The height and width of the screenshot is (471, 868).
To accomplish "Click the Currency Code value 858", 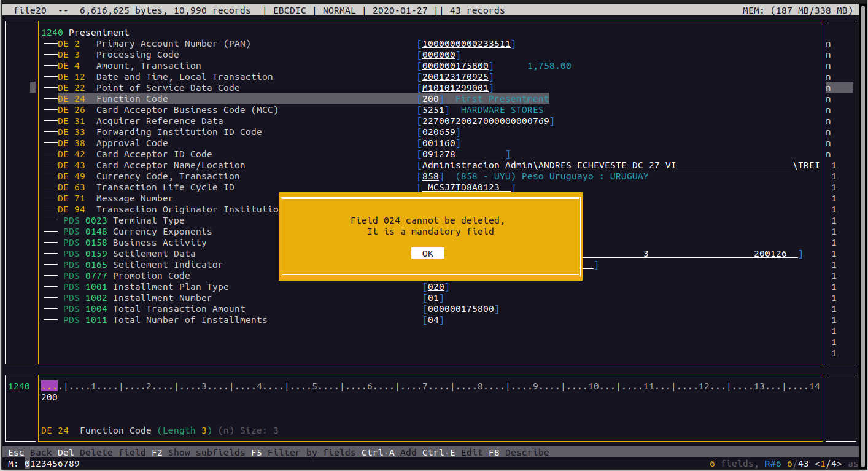I will point(430,176).
